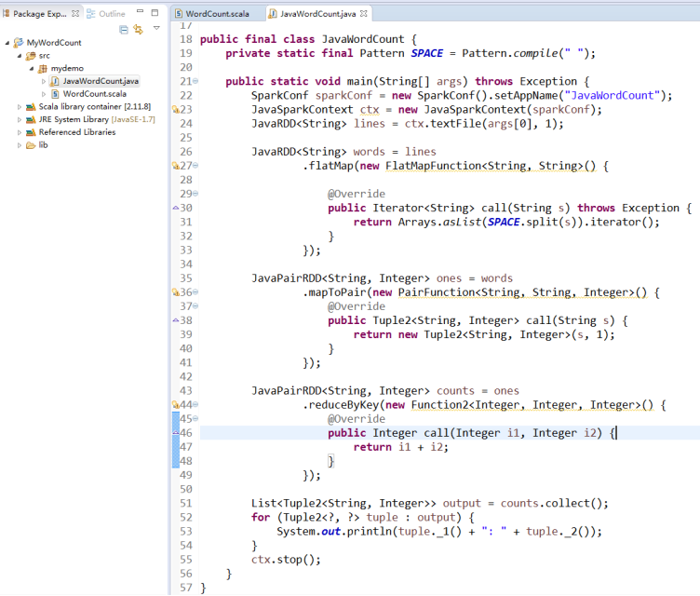Expand JavaWordCount.java in the tree
Viewport: 700px width, 596px height.
(x=44, y=81)
